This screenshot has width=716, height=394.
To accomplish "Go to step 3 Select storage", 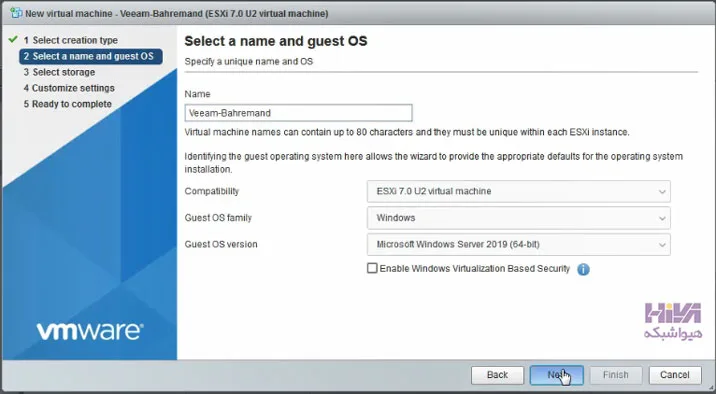I will tap(59, 72).
